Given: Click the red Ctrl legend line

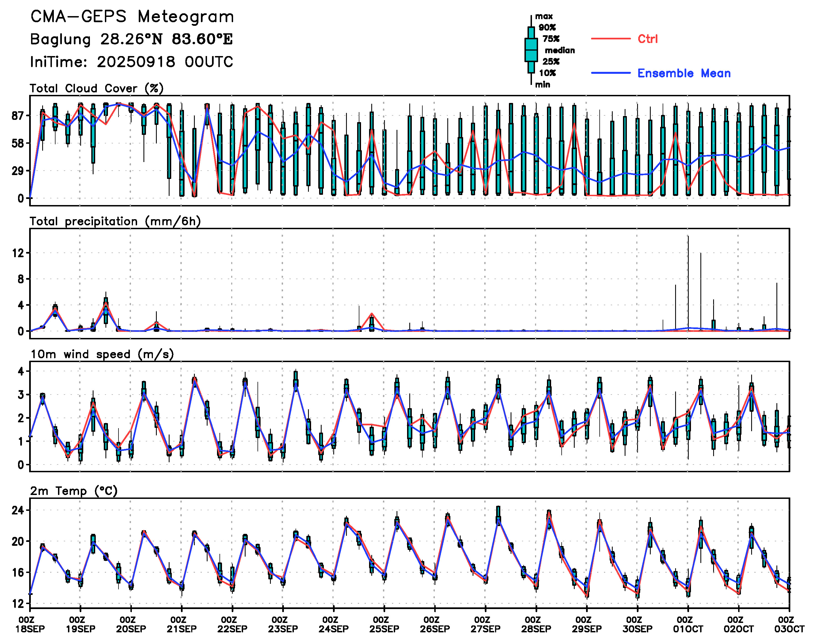Looking at the screenshot, I should (610, 39).
